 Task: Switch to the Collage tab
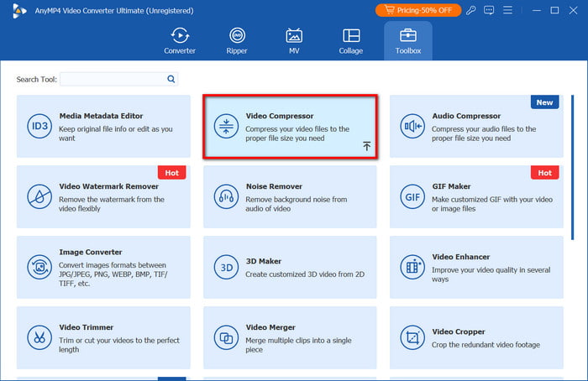click(351, 41)
